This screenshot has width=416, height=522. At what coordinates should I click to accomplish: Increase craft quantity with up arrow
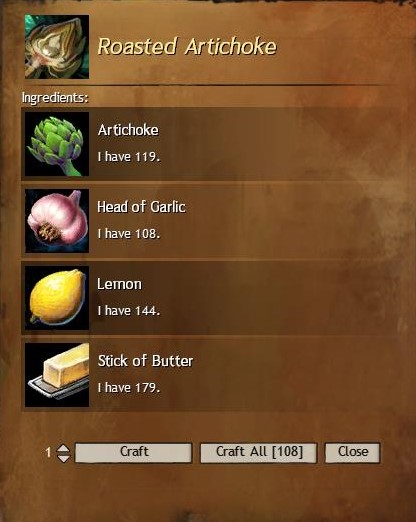(63, 448)
